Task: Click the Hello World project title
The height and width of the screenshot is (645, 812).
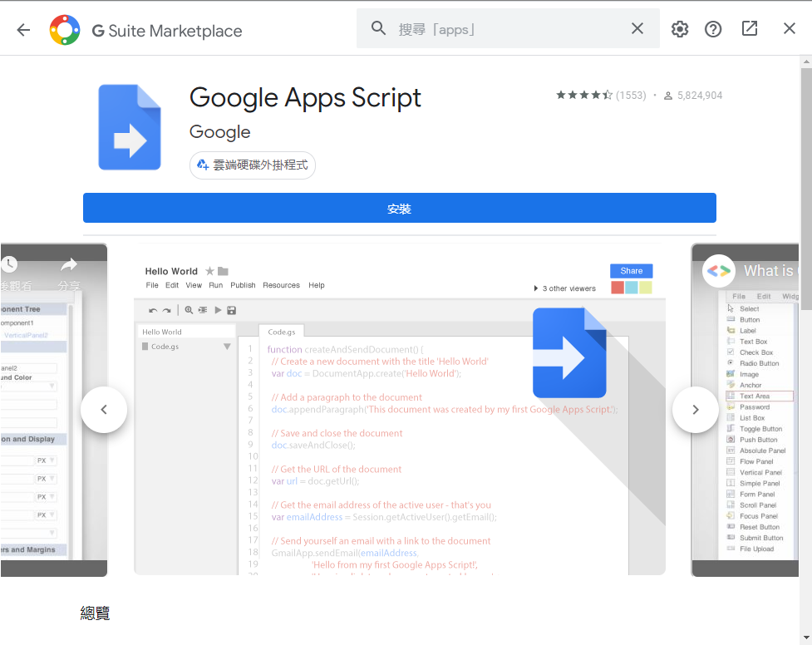Action: [x=171, y=272]
